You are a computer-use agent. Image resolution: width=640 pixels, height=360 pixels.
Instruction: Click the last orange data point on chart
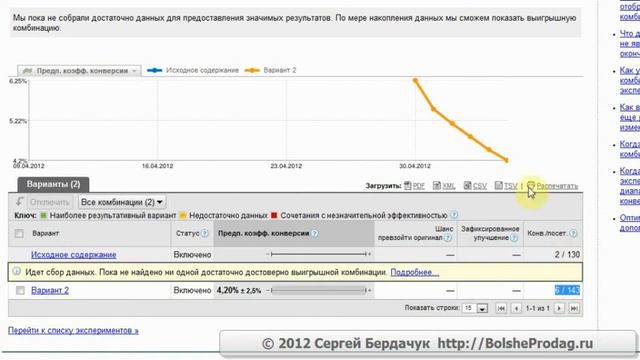(x=507, y=160)
